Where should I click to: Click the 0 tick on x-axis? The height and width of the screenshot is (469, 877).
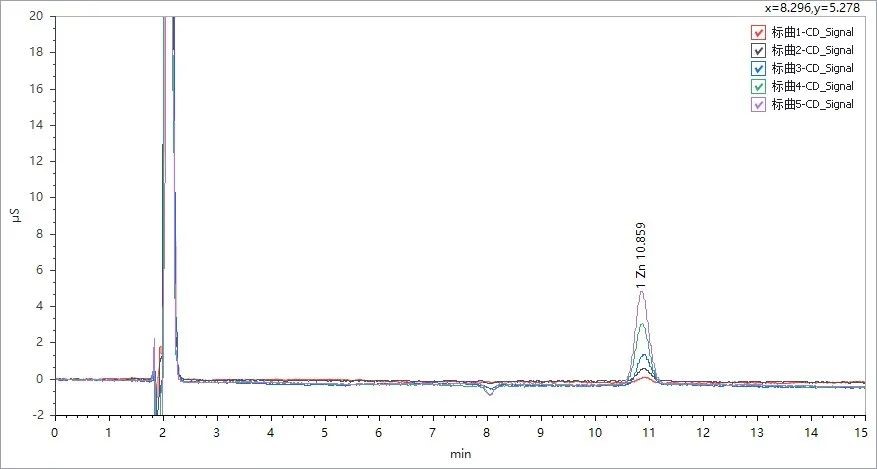(55, 431)
